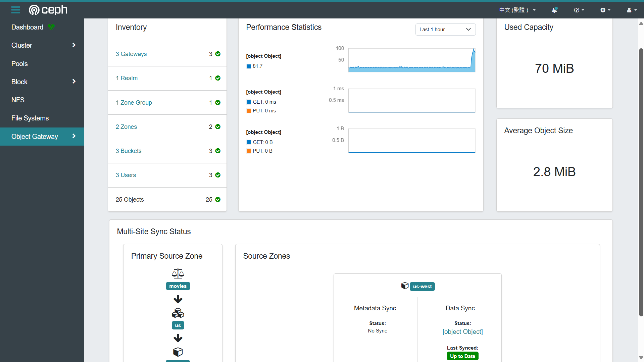This screenshot has width=644, height=362.
Task: Open the notifications bell
Action: 554,10
